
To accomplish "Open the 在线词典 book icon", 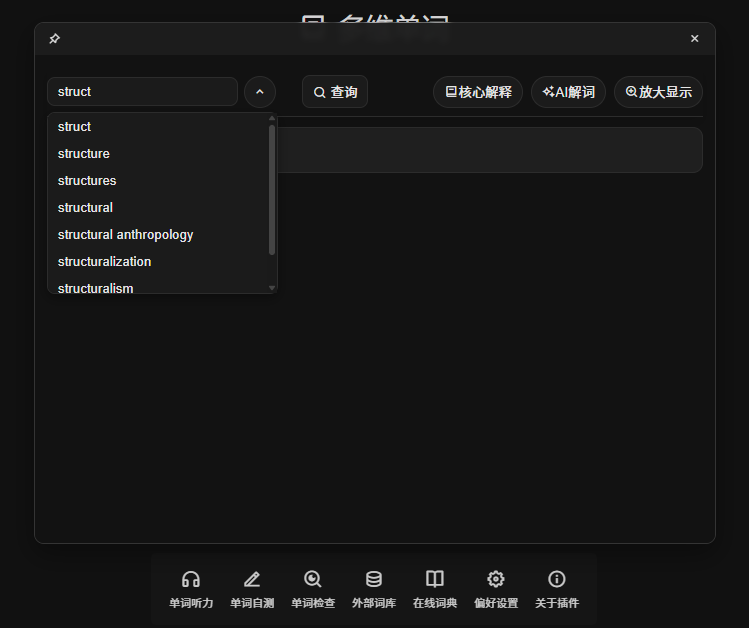I will tap(435, 580).
